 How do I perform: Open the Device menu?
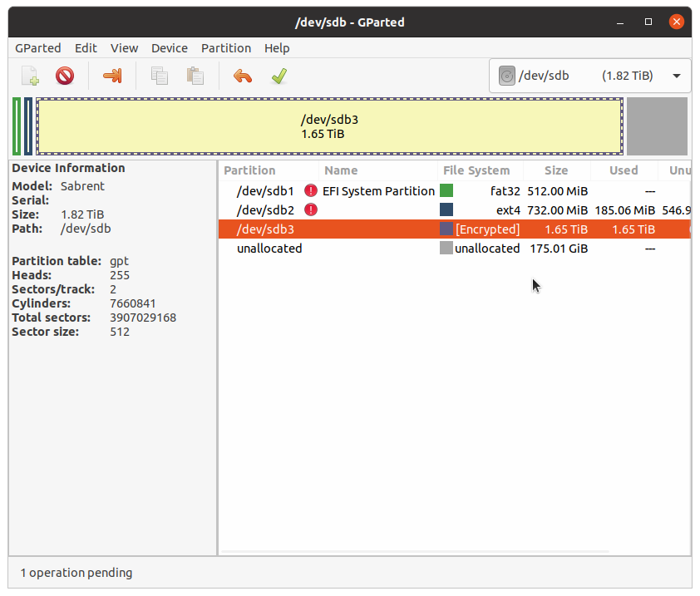170,48
